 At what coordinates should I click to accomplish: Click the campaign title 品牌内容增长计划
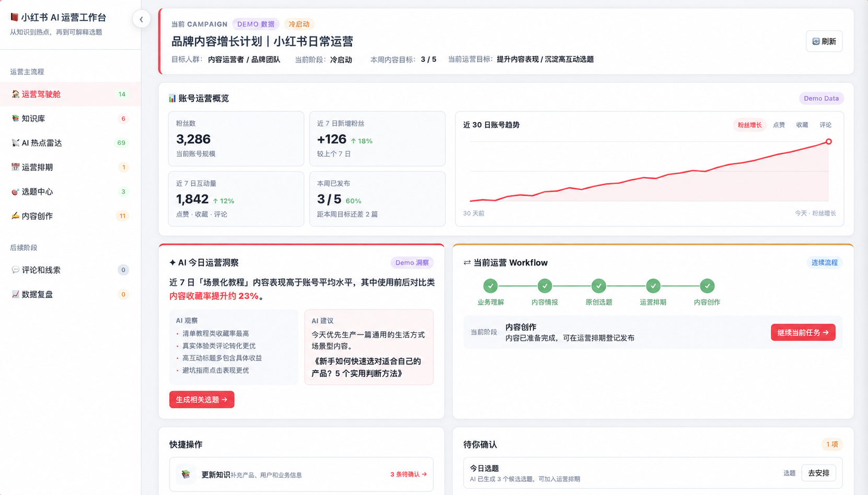click(x=262, y=41)
